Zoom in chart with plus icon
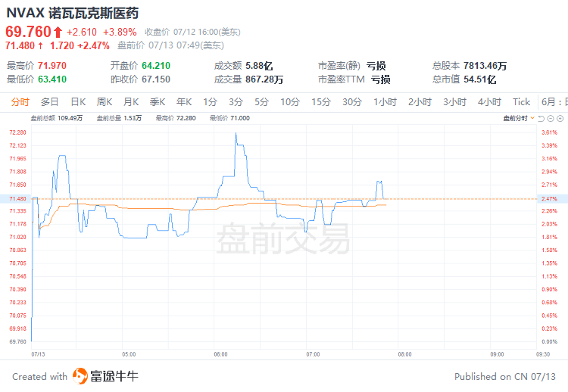 coord(560,118)
